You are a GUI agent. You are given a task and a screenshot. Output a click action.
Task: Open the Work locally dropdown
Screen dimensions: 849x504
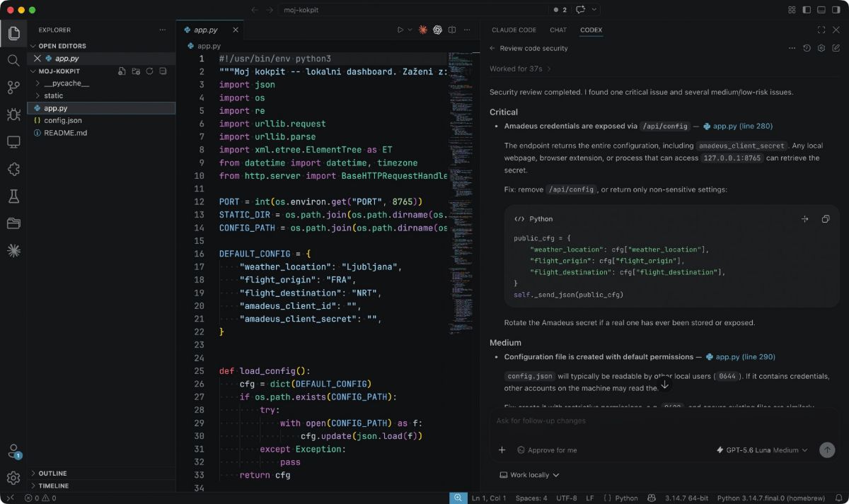click(x=529, y=475)
